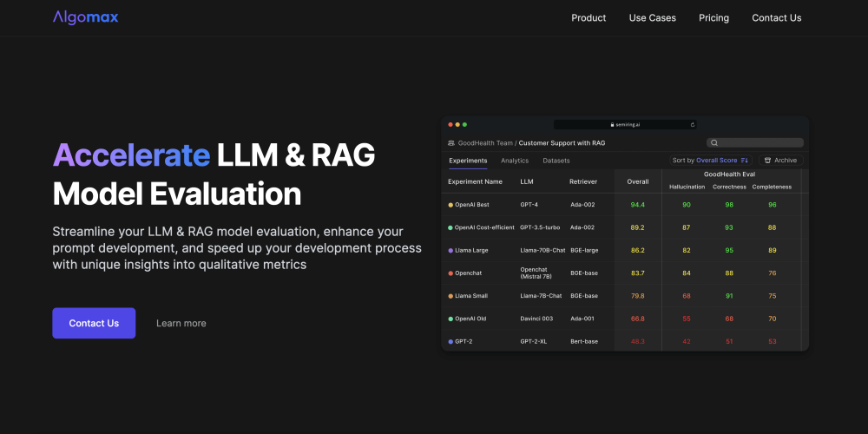The height and width of the screenshot is (434, 868).
Task: Click the sort order icon after Overall Score
Action: pos(744,161)
